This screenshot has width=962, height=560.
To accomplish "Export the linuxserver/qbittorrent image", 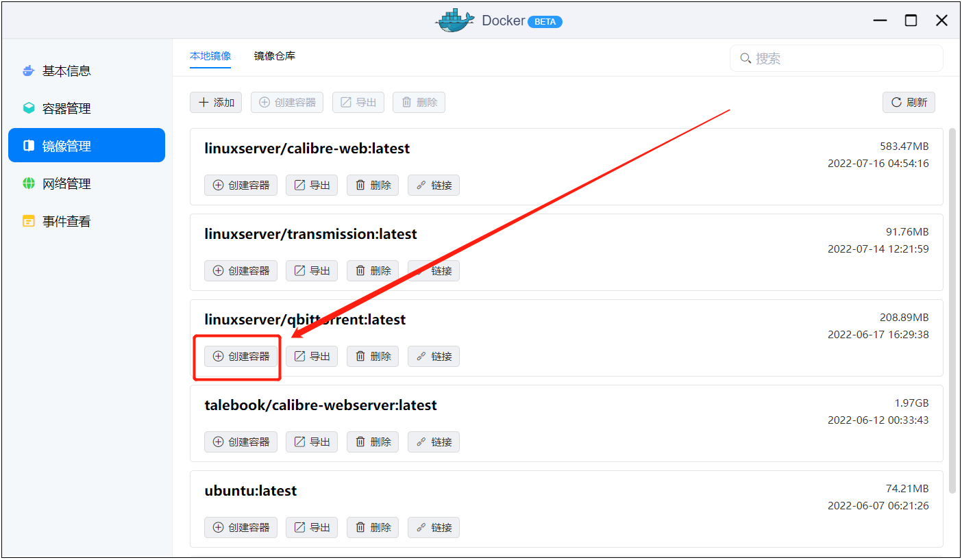I will (x=312, y=357).
